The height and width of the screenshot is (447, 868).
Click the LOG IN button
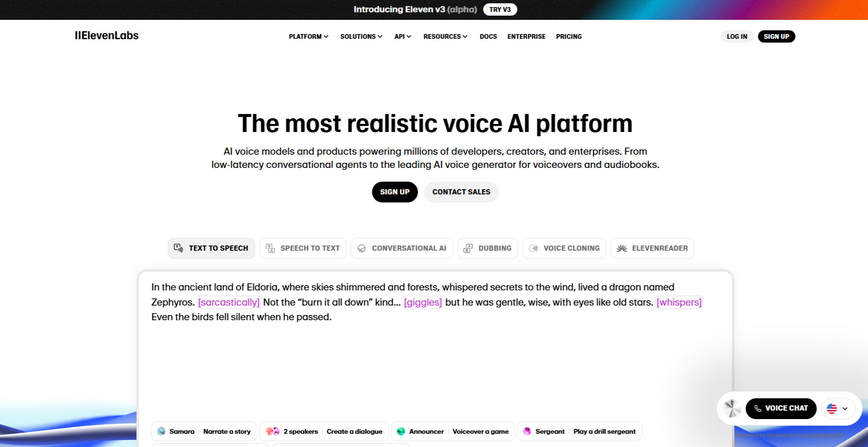[737, 36]
